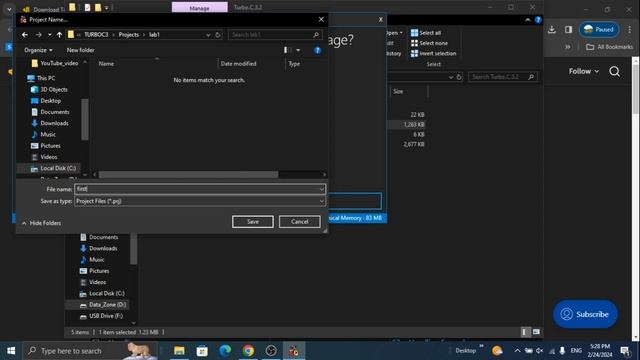Refresh the lab1 folder path
Viewport: 640px width, 360px height.
click(218, 35)
